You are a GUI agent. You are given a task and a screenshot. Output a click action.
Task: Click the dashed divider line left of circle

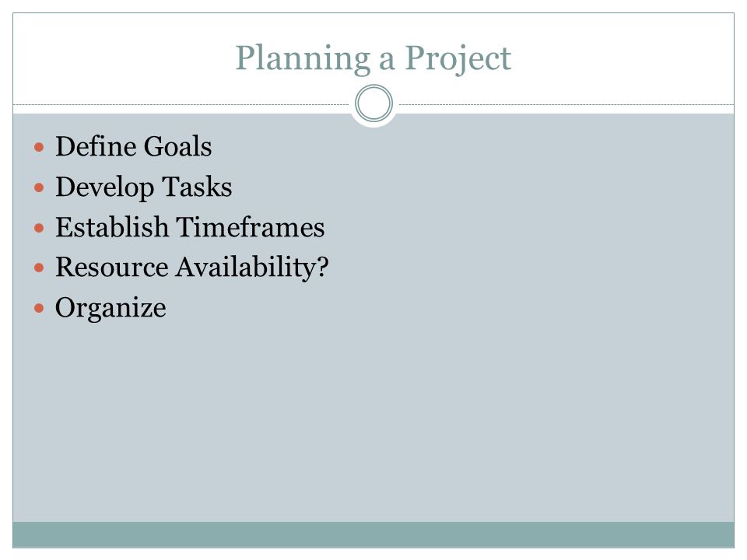tap(181, 104)
